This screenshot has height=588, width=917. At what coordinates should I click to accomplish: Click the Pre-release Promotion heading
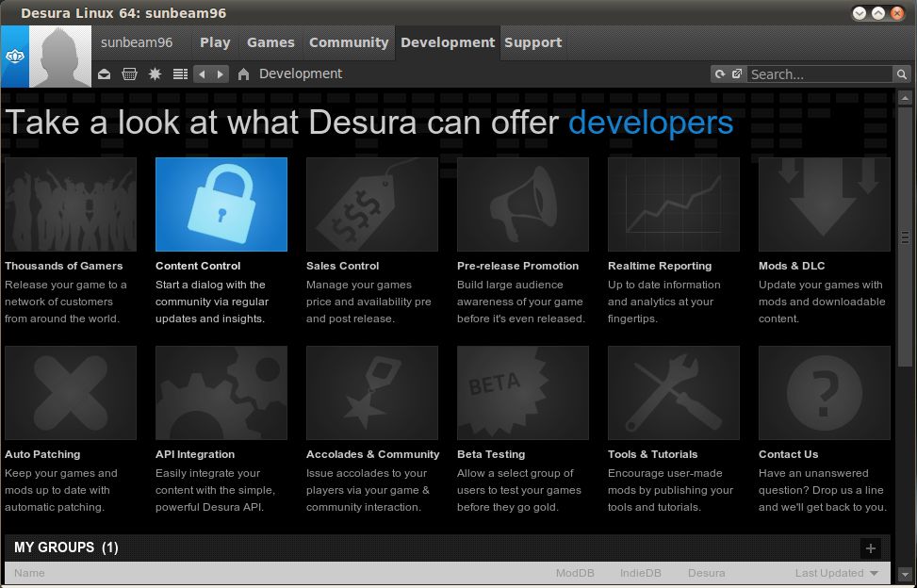(517, 266)
